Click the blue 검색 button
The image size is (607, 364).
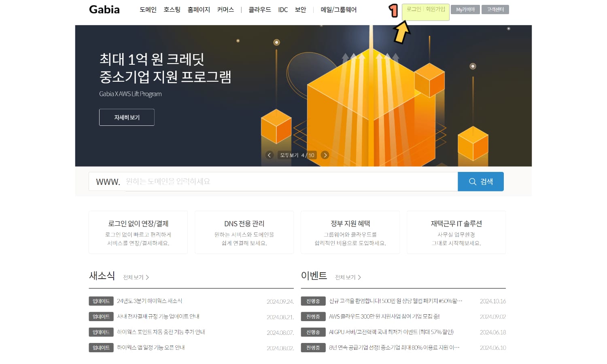(481, 182)
